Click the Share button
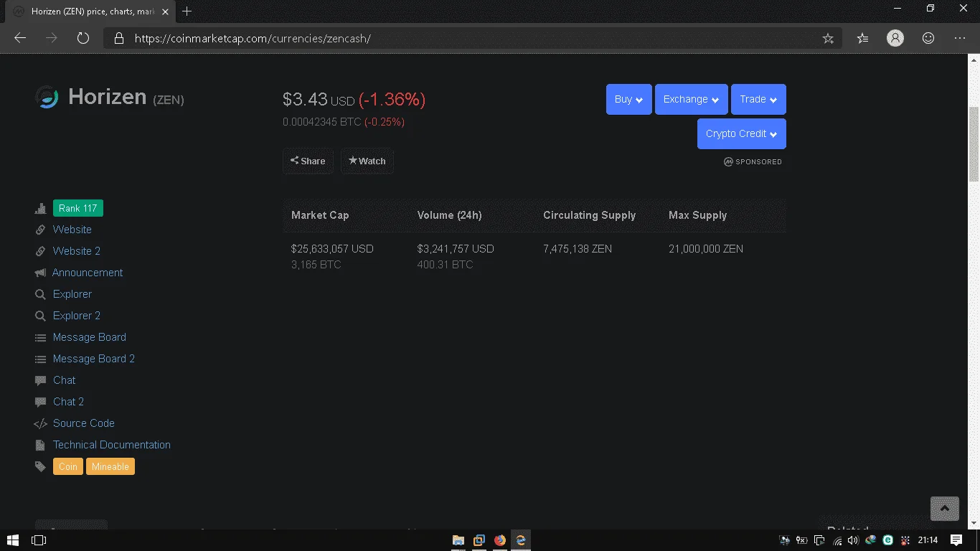This screenshot has height=551, width=980. 308,161
